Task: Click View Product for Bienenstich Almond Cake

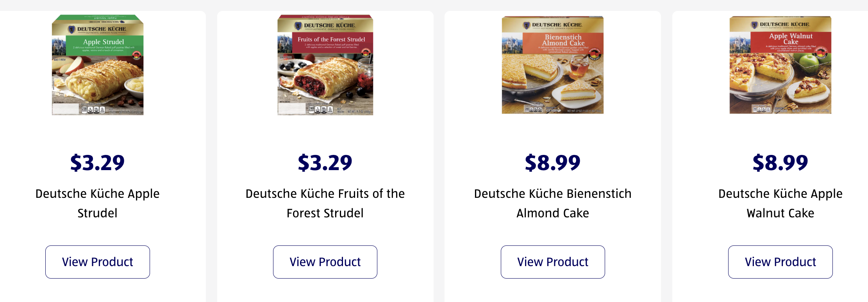Action: [553, 262]
